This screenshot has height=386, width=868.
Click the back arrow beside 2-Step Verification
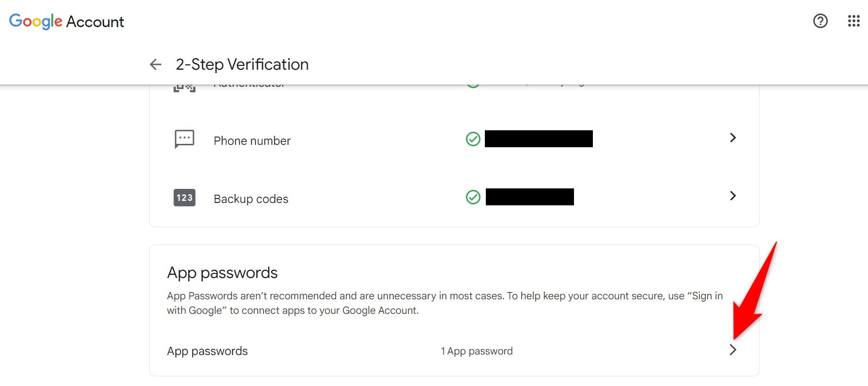click(155, 64)
